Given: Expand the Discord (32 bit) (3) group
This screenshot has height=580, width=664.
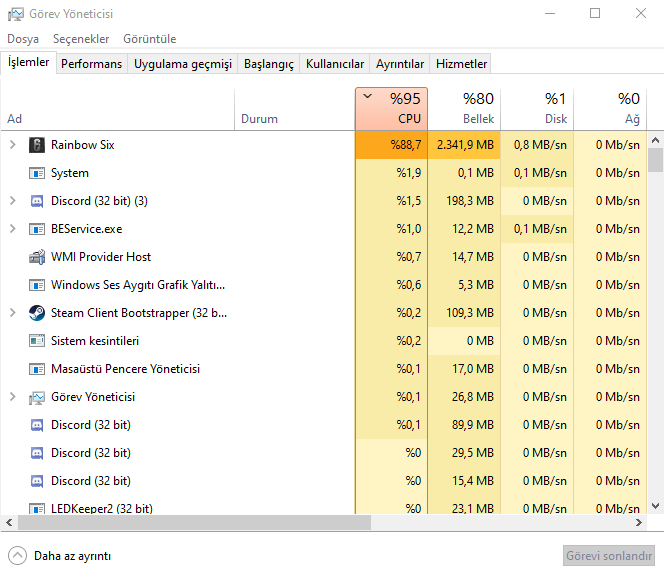Looking at the screenshot, I should pyautogui.click(x=13, y=201).
